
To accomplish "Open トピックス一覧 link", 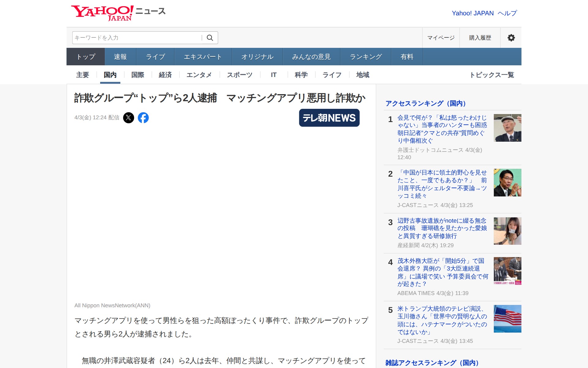I will 492,75.
